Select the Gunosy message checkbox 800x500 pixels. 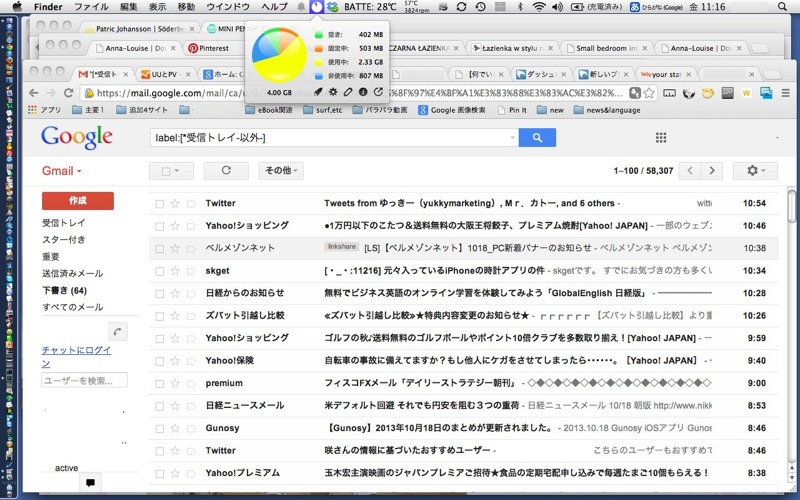160,429
